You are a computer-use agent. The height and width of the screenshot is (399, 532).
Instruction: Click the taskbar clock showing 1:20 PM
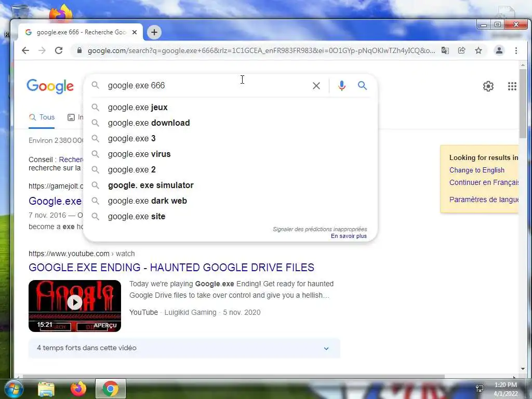(x=506, y=389)
